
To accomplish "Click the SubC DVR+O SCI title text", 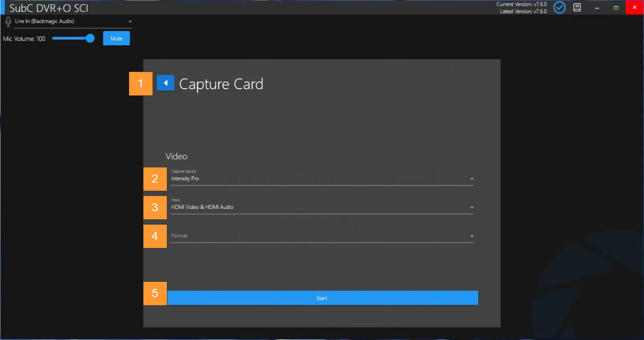I will click(49, 8).
